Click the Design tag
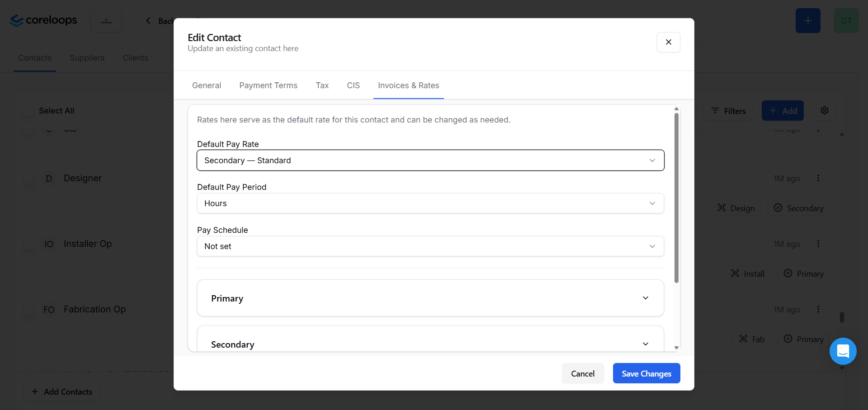Image resolution: width=868 pixels, height=410 pixels. click(736, 208)
